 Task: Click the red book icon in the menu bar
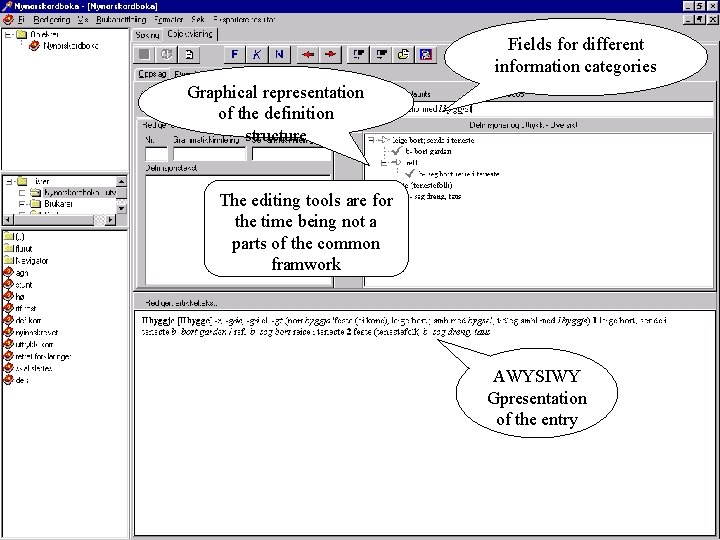pos(8,20)
